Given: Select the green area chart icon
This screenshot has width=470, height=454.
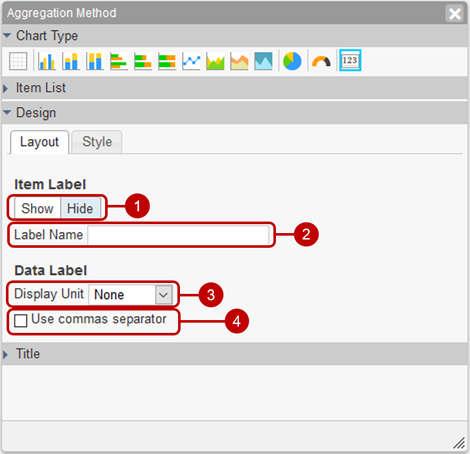Looking at the screenshot, I should pyautogui.click(x=215, y=61).
